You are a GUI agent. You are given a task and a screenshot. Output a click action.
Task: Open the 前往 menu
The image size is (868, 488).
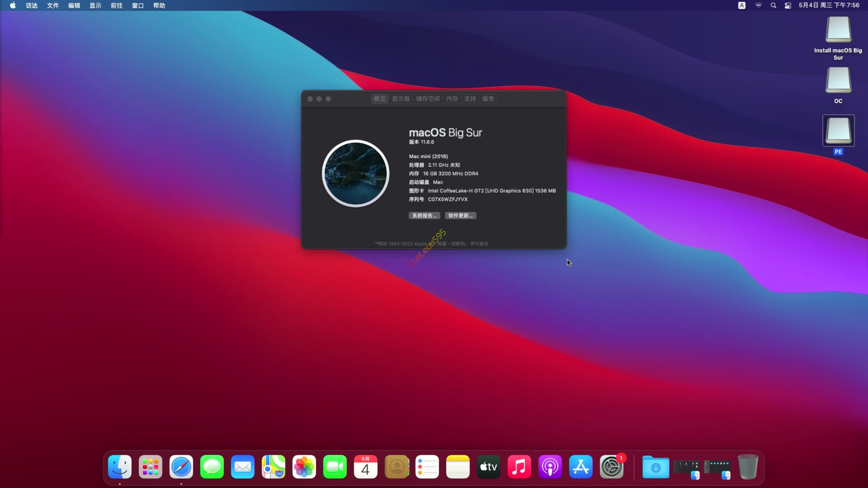click(x=116, y=5)
